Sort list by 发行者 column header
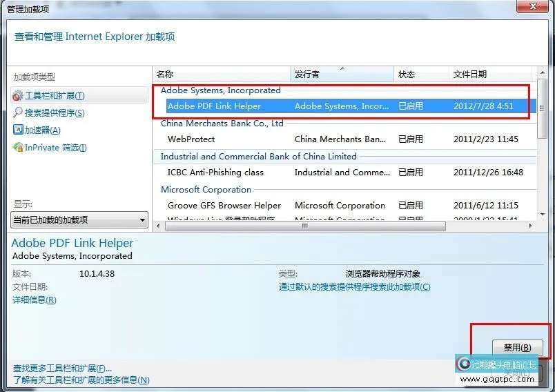 point(342,75)
